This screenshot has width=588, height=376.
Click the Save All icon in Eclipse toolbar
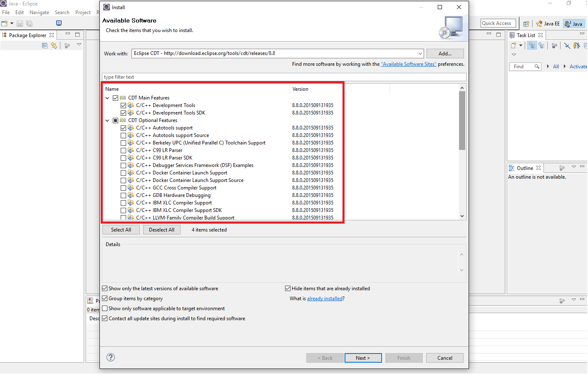29,23
